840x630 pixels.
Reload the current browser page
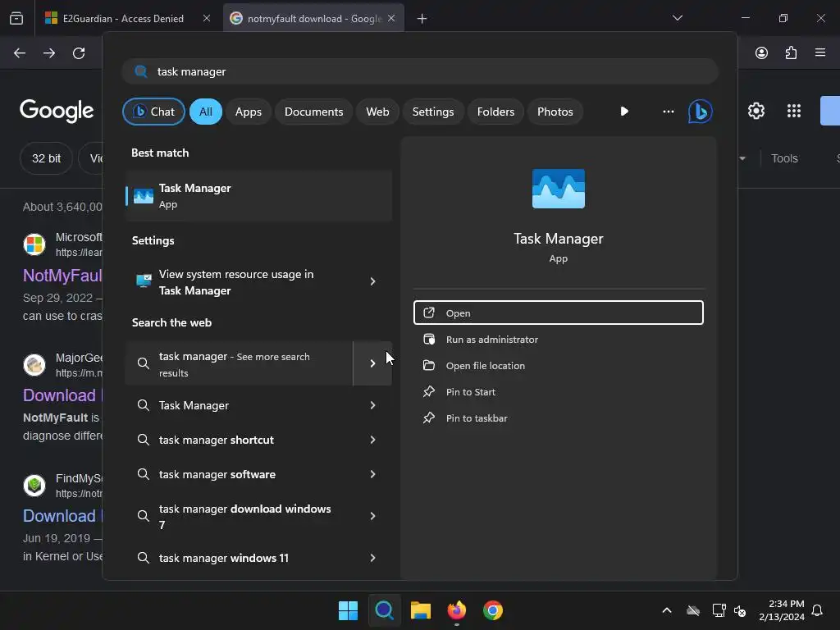[79, 53]
